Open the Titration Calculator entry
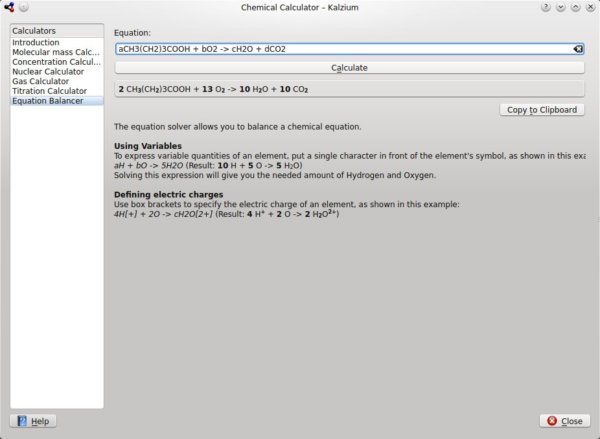Viewport: 600px width, 439px height. coord(57,91)
